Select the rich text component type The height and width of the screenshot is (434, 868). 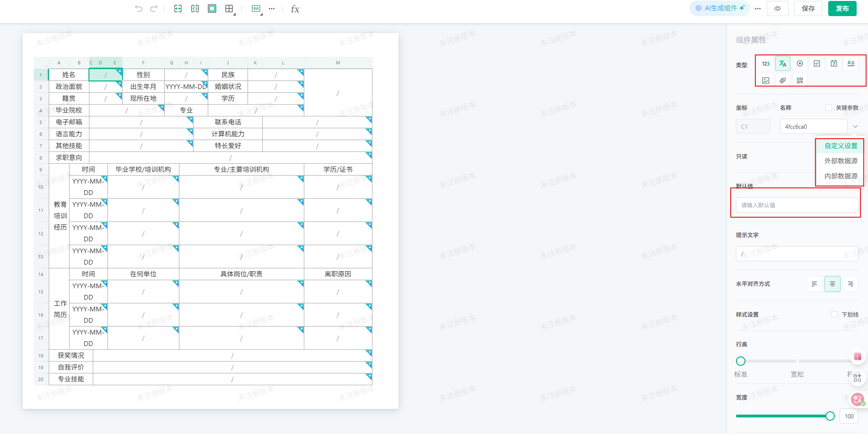[851, 63]
